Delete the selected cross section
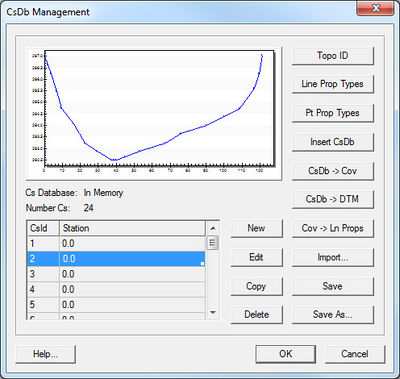This screenshot has width=400, height=379. (x=256, y=315)
